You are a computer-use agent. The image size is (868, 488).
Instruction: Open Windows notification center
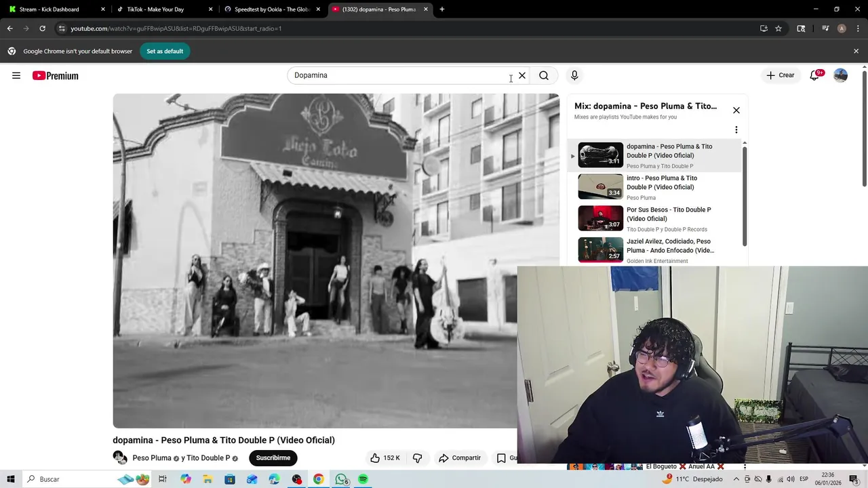854,479
